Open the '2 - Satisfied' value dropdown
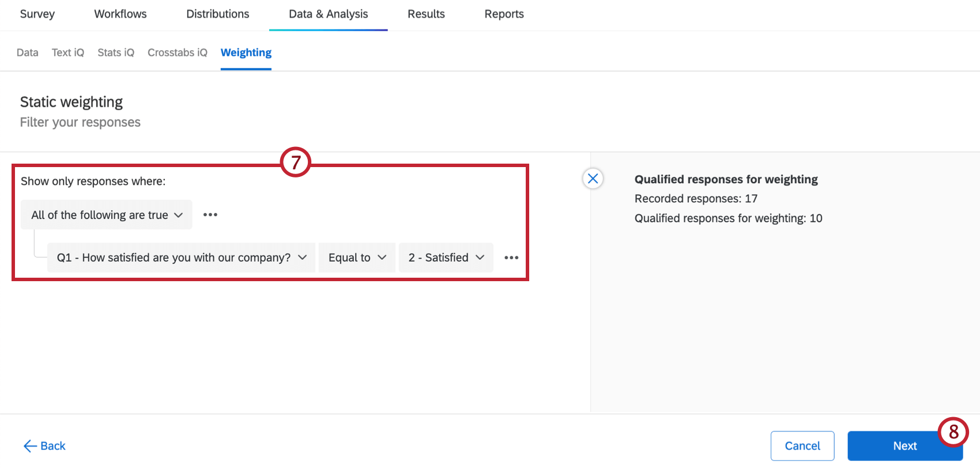 (446, 258)
